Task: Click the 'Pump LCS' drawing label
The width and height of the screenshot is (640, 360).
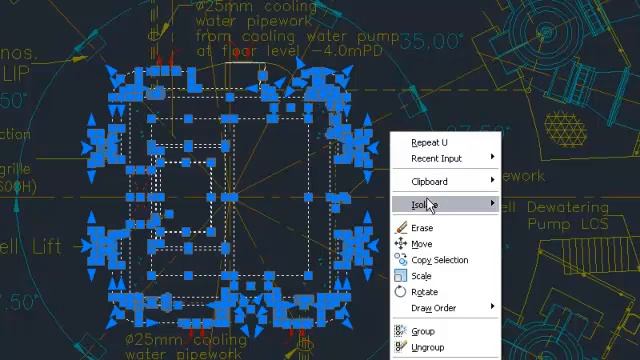Action: [x=568, y=224]
